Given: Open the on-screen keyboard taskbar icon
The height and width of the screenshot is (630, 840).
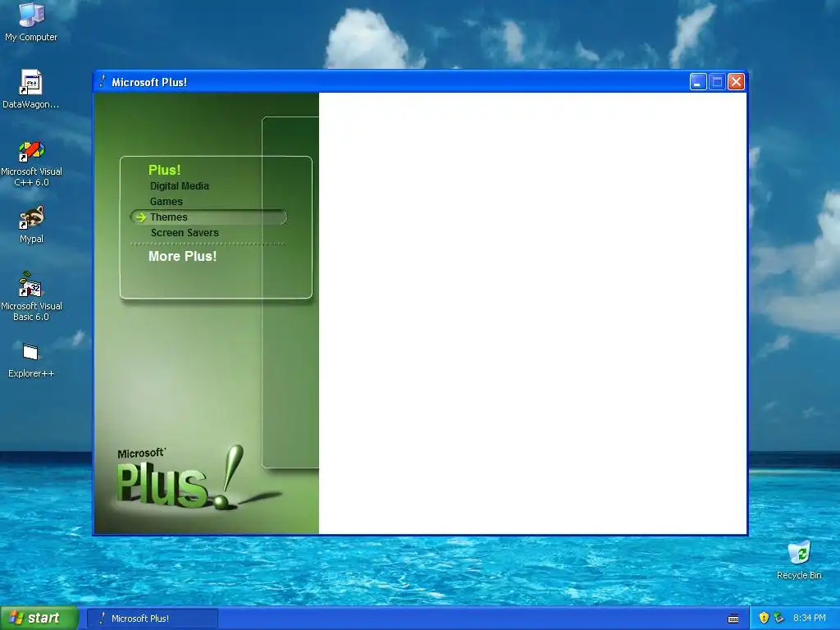Looking at the screenshot, I should (733, 619).
